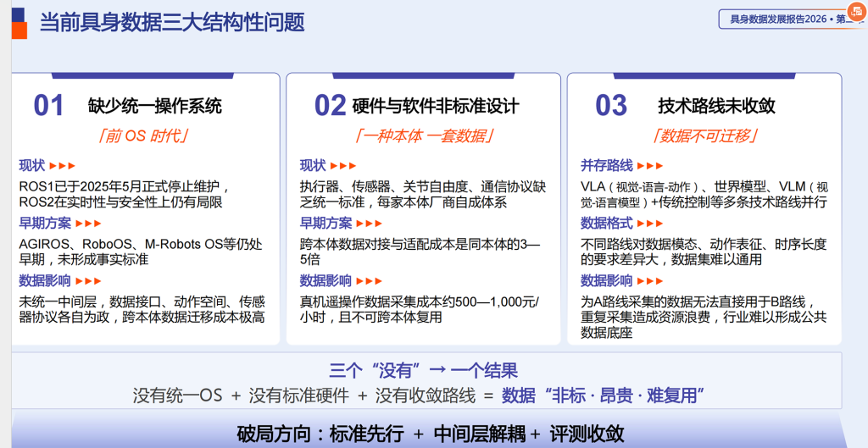Viewport: 868px width, 448px height.
Task: Click '现状' label in the 01 card
Action: 31,165
